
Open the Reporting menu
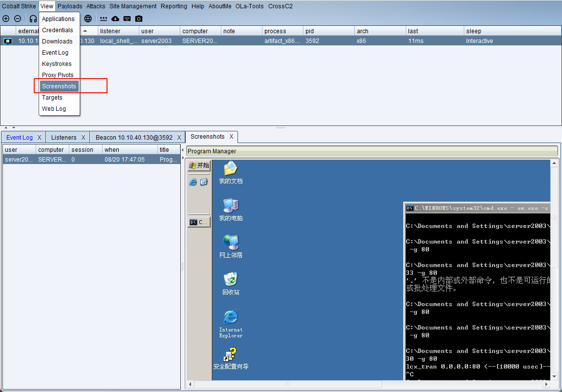pos(174,6)
